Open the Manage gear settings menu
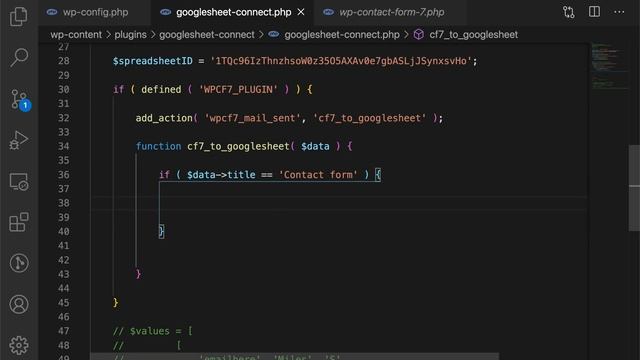 [x=19, y=345]
